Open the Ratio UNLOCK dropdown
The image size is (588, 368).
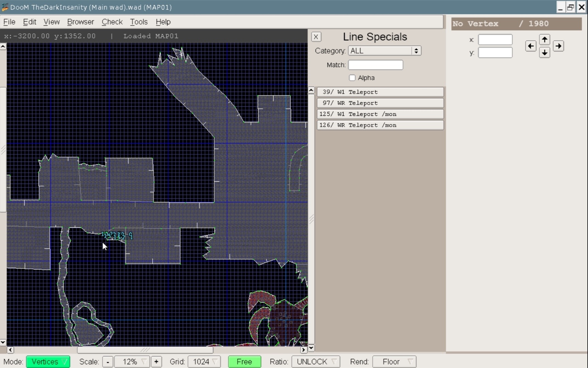click(x=315, y=362)
